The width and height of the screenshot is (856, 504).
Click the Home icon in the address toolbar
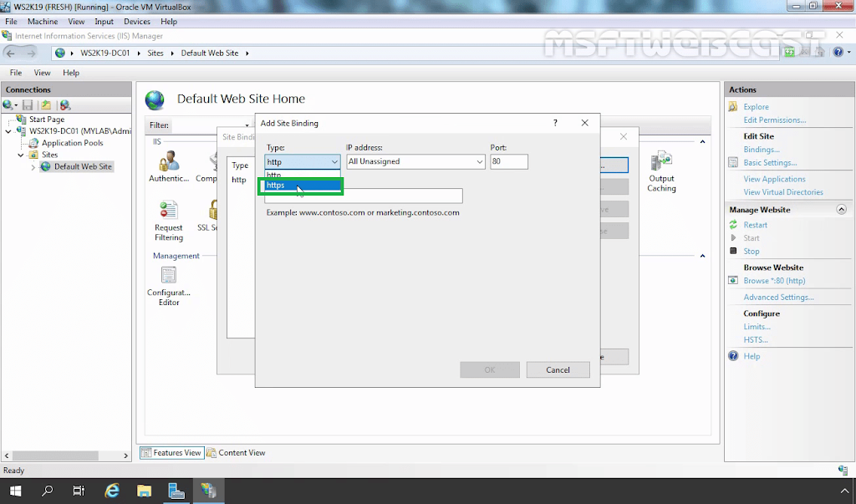[819, 53]
